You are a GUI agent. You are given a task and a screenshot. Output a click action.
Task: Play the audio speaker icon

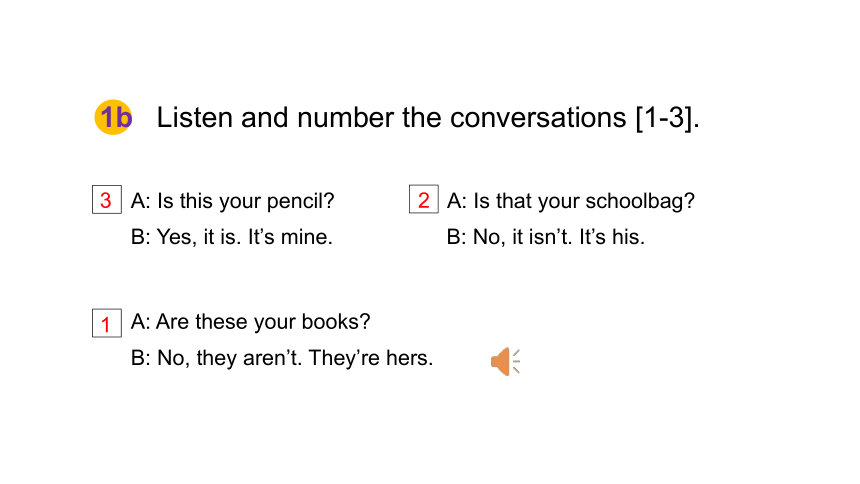505,361
